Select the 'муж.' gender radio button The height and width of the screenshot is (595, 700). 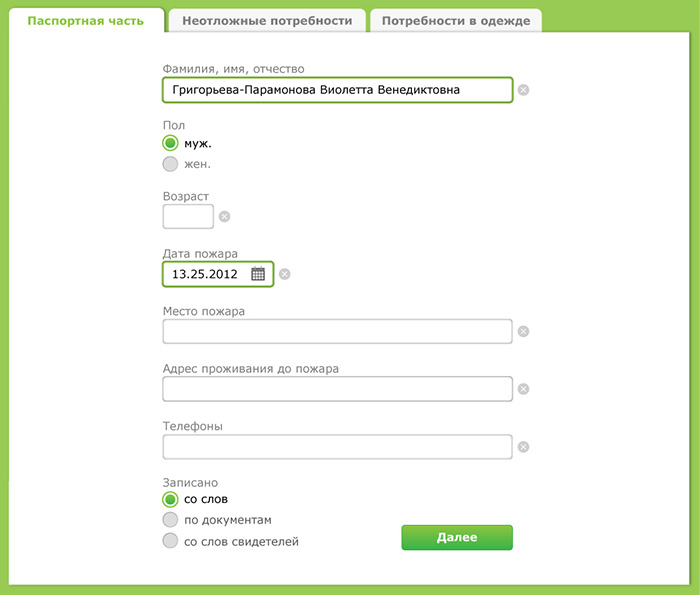[x=170, y=143]
